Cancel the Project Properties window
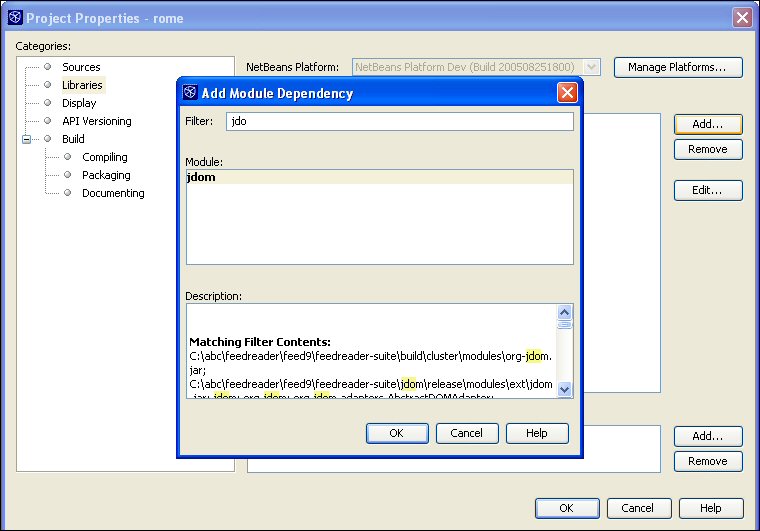This screenshot has height=531, width=760. point(639,508)
